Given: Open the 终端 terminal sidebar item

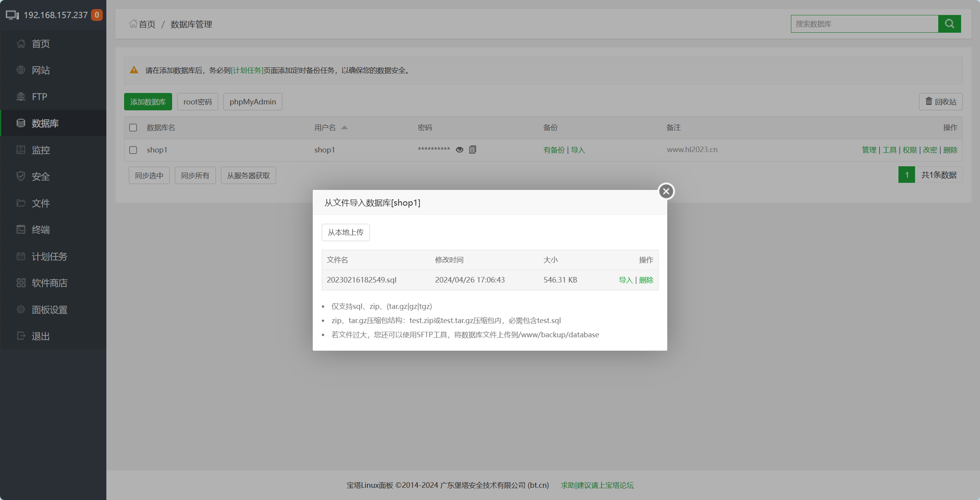Looking at the screenshot, I should point(41,230).
